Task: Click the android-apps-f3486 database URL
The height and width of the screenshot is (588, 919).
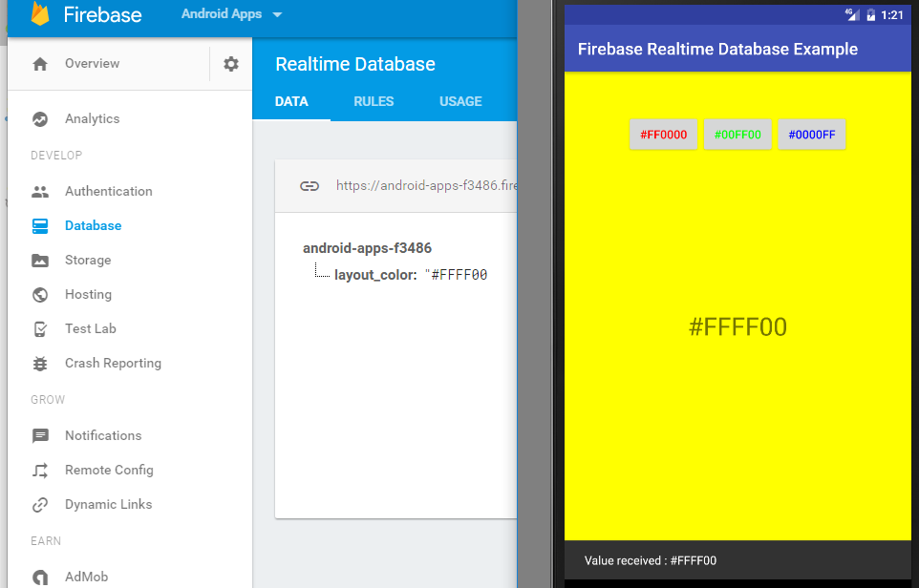Action: pyautogui.click(x=426, y=186)
